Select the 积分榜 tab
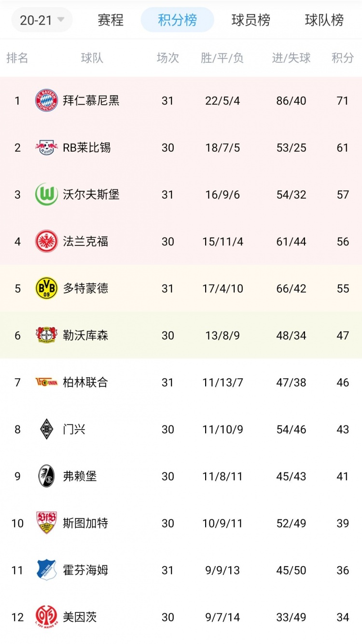 pyautogui.click(x=177, y=20)
